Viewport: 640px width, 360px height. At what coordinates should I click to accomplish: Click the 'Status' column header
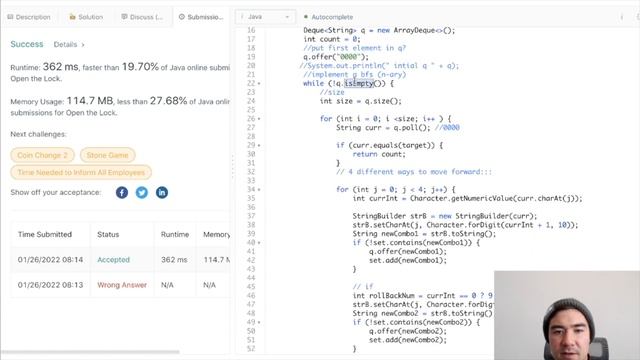pos(108,234)
